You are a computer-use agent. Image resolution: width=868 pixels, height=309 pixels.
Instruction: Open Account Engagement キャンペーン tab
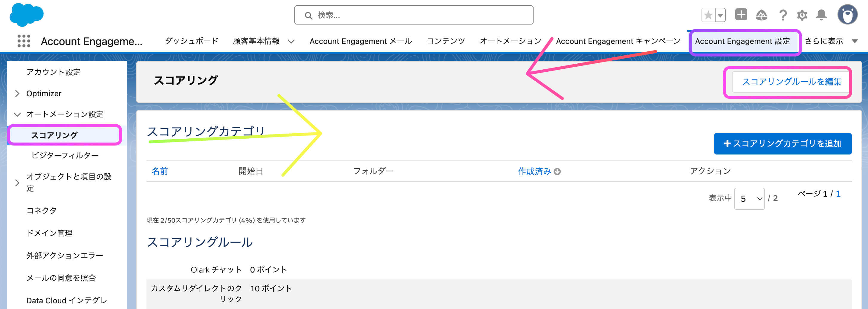click(x=618, y=41)
